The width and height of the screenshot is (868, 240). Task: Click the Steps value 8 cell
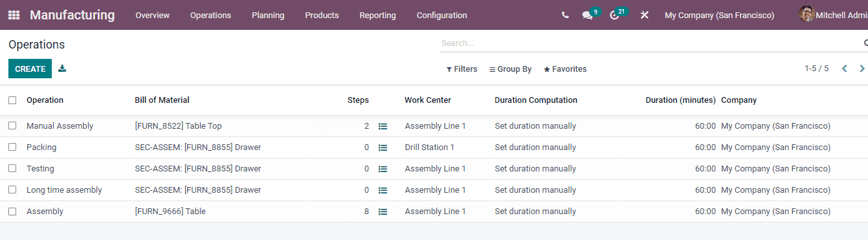click(x=366, y=212)
